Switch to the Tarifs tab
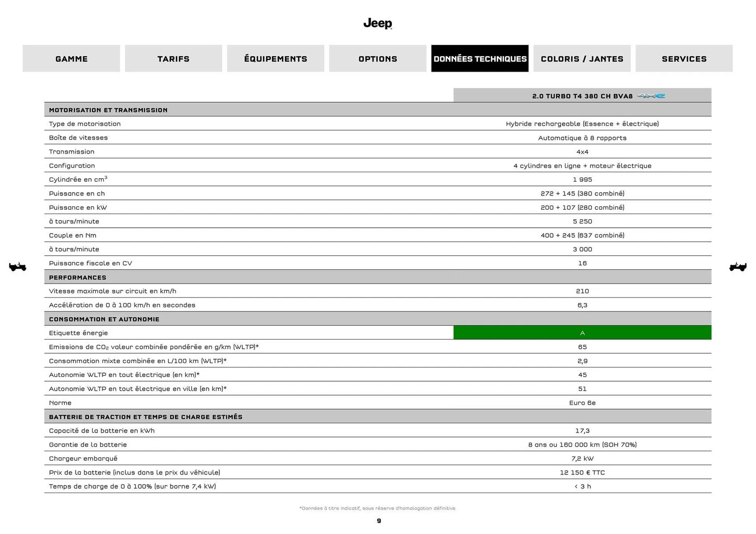Viewport: 756px width, 534px height. (x=173, y=59)
